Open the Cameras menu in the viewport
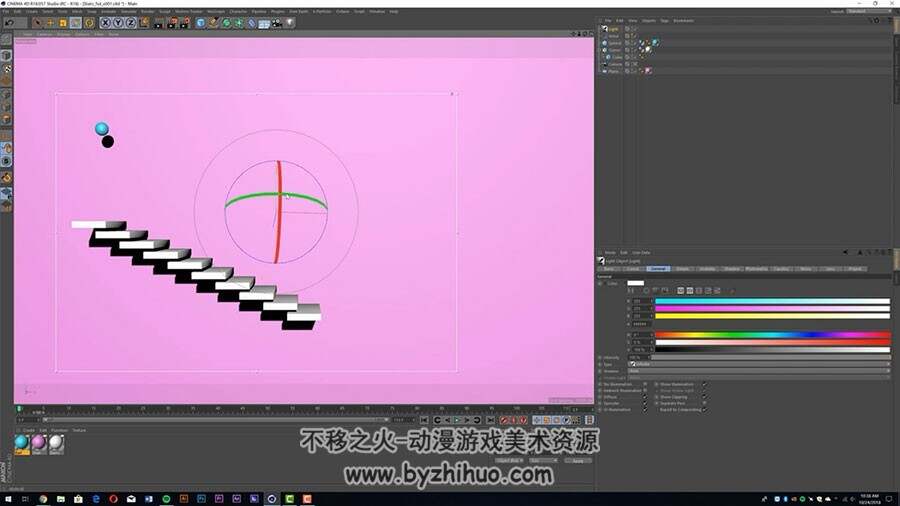This screenshot has width=900, height=506. pos(44,34)
